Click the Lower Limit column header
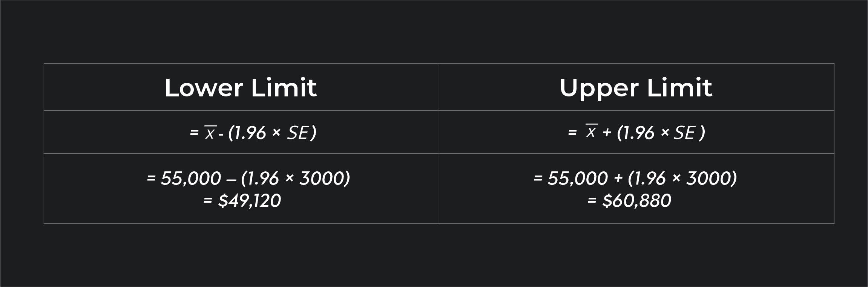The height and width of the screenshot is (287, 868). point(241,88)
